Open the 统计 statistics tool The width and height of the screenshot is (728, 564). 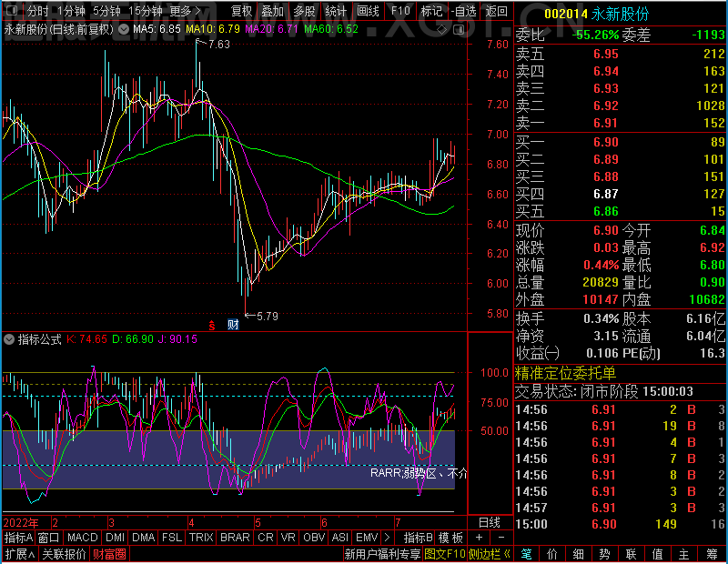(336, 11)
